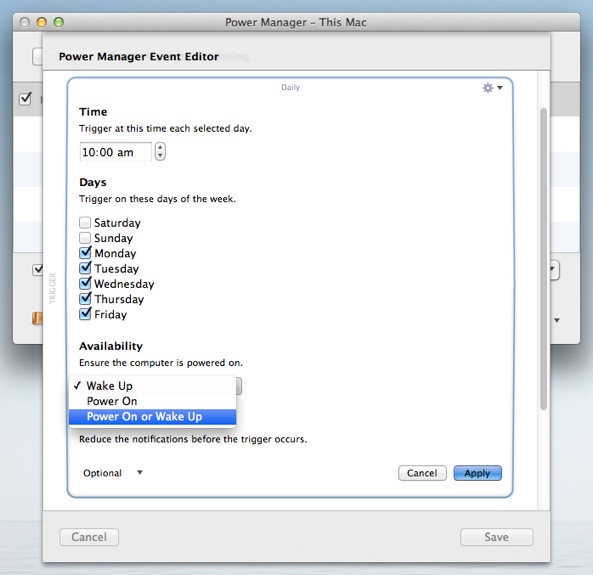Select Power On or Wake Up option

click(152, 416)
